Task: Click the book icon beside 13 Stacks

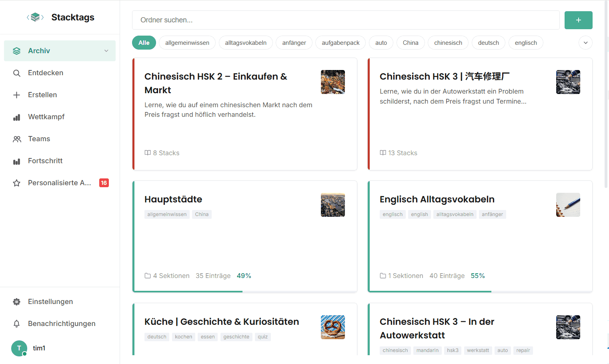Action: point(383,153)
